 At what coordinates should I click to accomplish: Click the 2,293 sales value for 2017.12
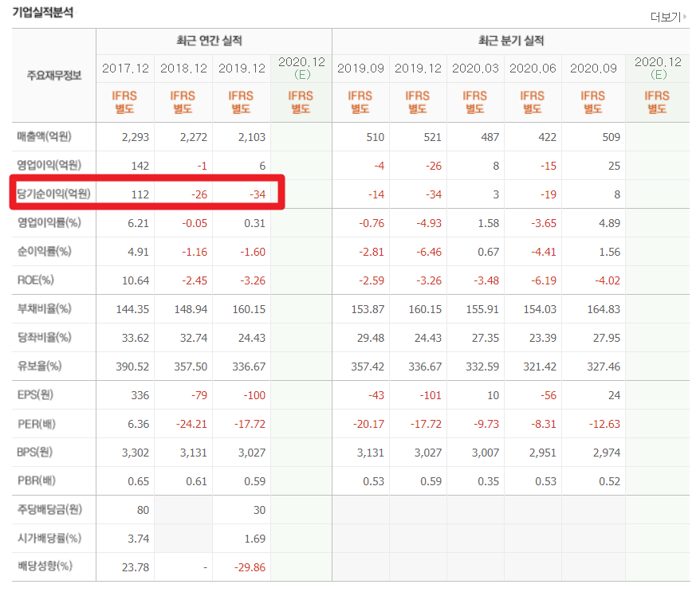(x=136, y=137)
